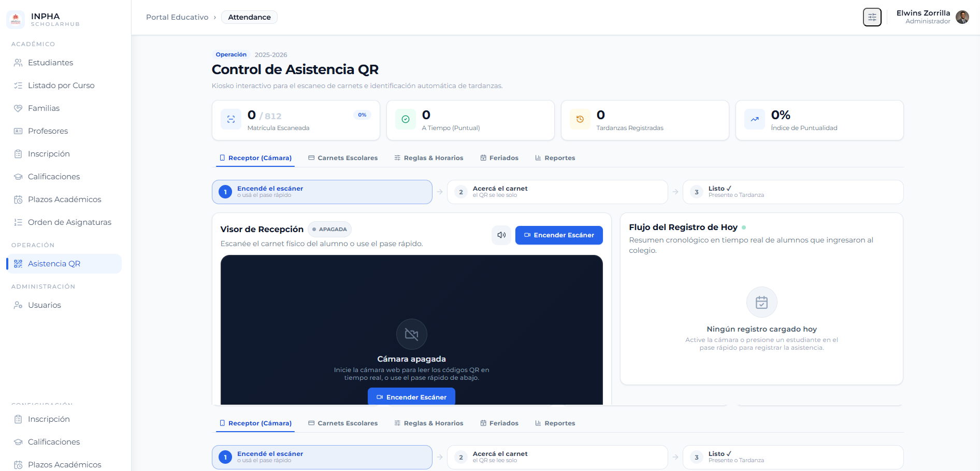Click the Tardanzas Registradas clock icon

click(580, 119)
